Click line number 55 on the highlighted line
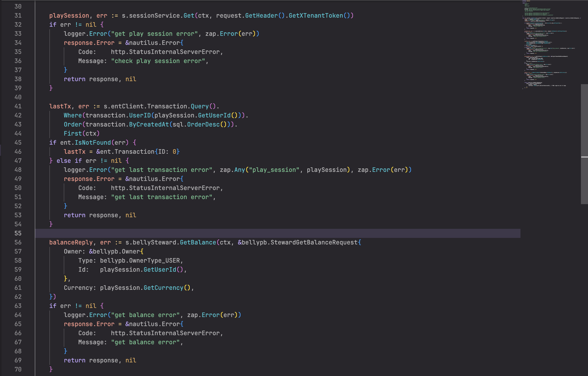This screenshot has height=376, width=588. coord(18,233)
